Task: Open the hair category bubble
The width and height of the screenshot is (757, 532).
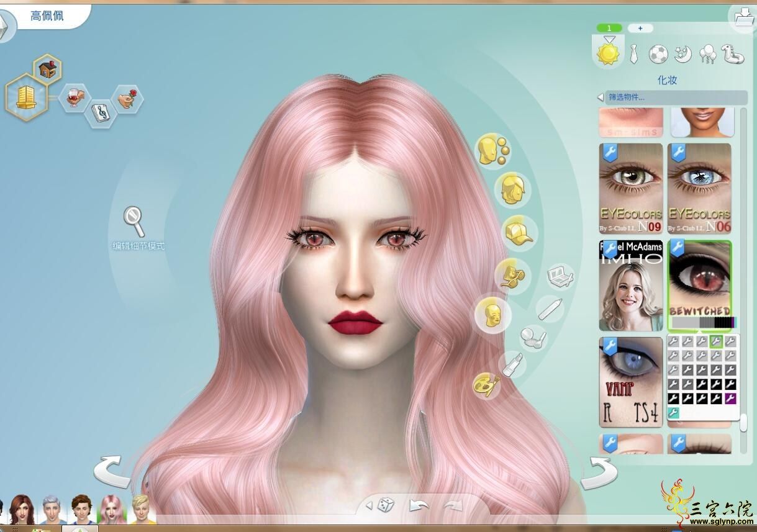Action: pos(512,189)
